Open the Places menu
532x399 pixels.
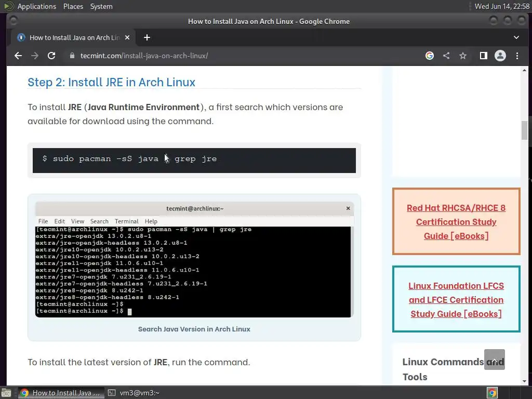[73, 6]
